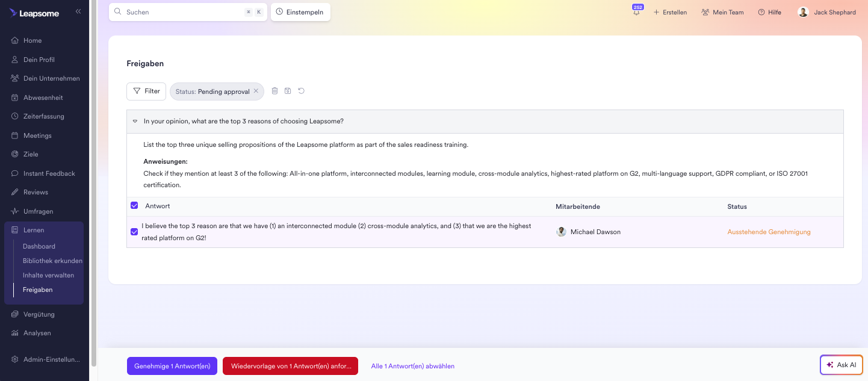
Task: Click the save filter disk icon
Action: (288, 91)
